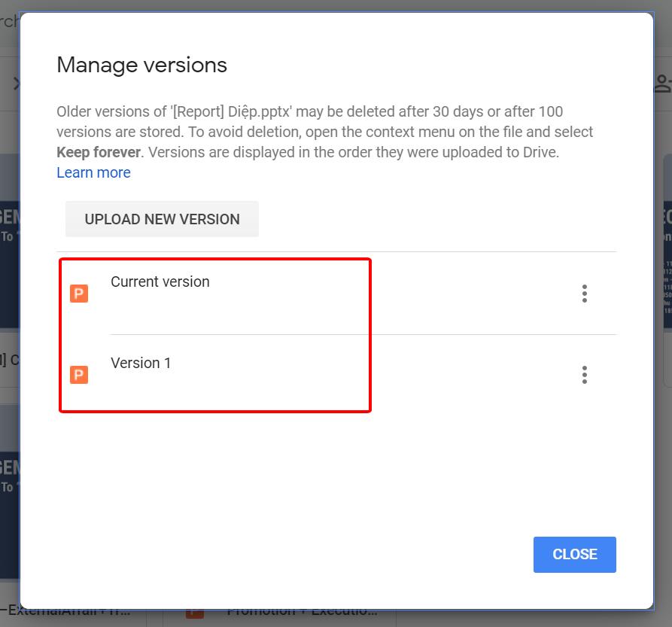The image size is (672, 627).
Task: Select the Version 1 row label
Action: click(141, 363)
